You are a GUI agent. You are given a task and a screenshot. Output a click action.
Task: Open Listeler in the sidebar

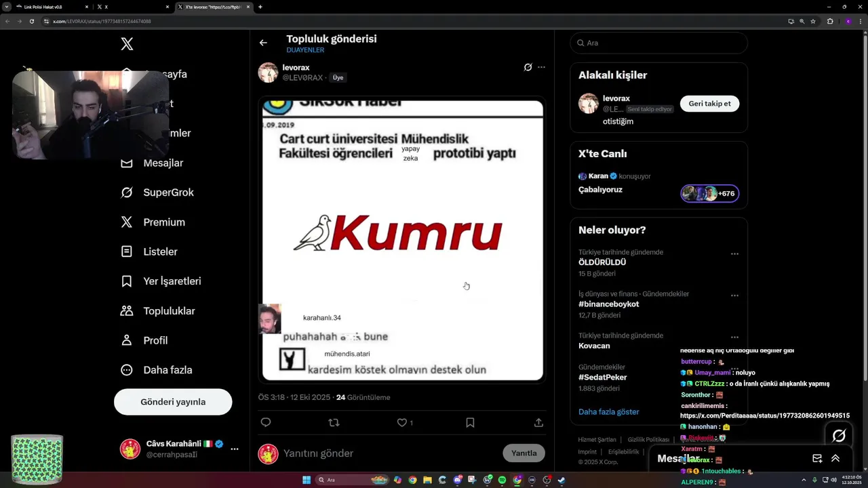pyautogui.click(x=149, y=251)
